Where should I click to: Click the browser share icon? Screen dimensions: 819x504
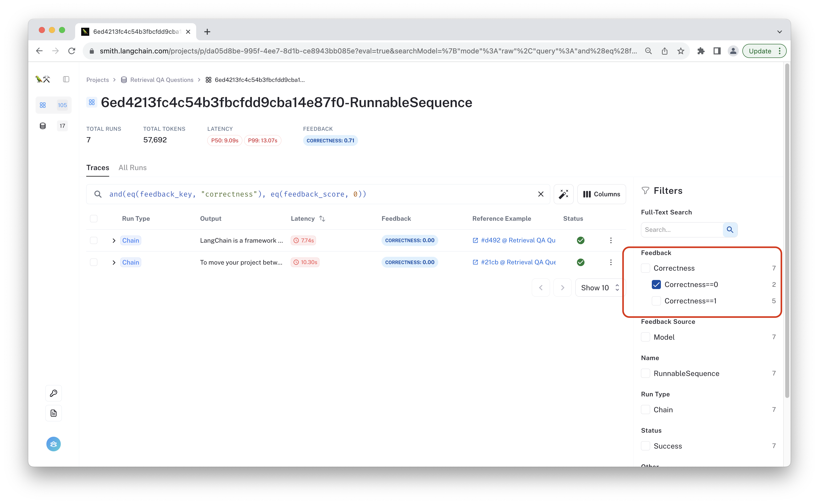tap(665, 51)
